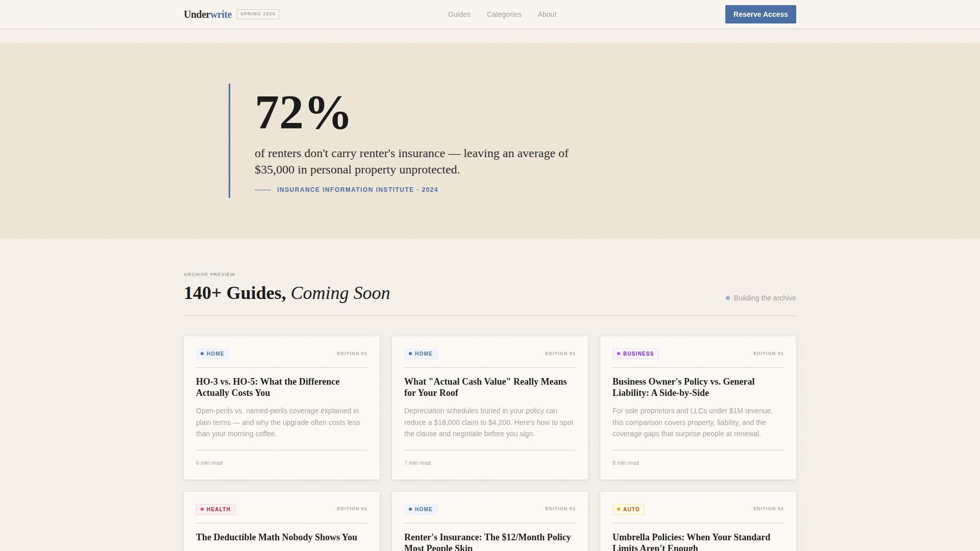Open the Guides nav item

coord(459,14)
